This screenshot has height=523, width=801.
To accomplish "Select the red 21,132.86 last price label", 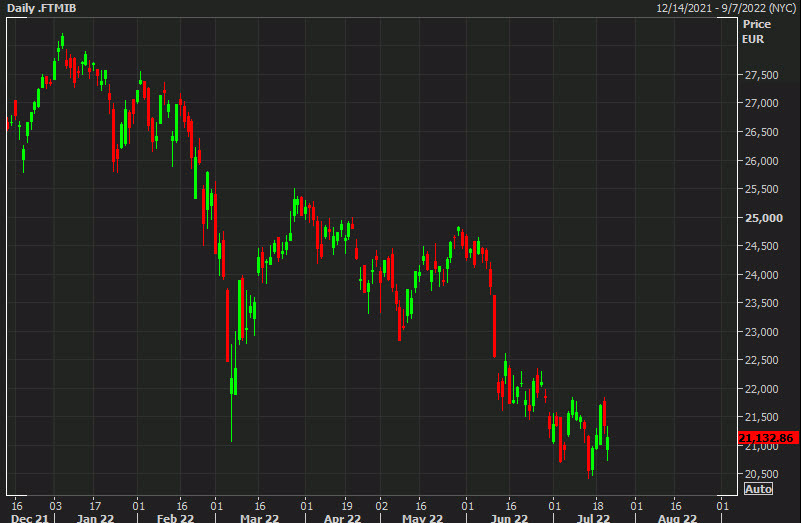I will 768,438.
